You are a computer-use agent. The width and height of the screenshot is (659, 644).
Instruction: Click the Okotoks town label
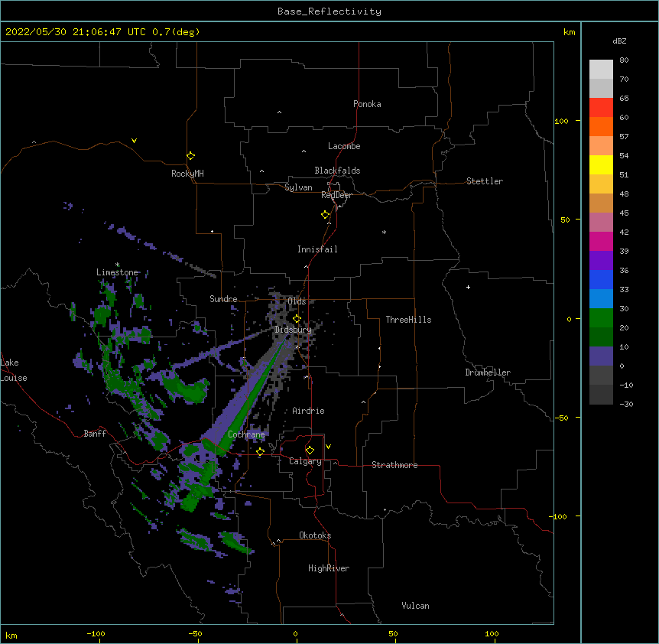pyautogui.click(x=315, y=535)
